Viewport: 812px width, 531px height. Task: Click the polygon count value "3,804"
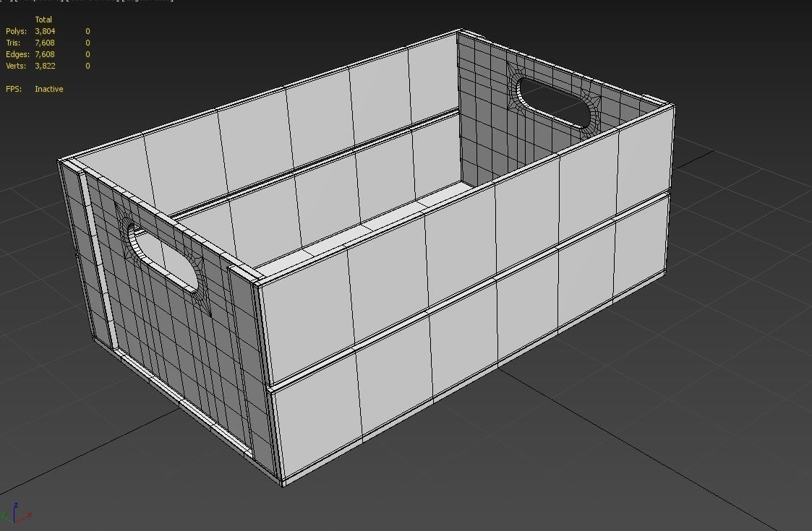pos(45,31)
